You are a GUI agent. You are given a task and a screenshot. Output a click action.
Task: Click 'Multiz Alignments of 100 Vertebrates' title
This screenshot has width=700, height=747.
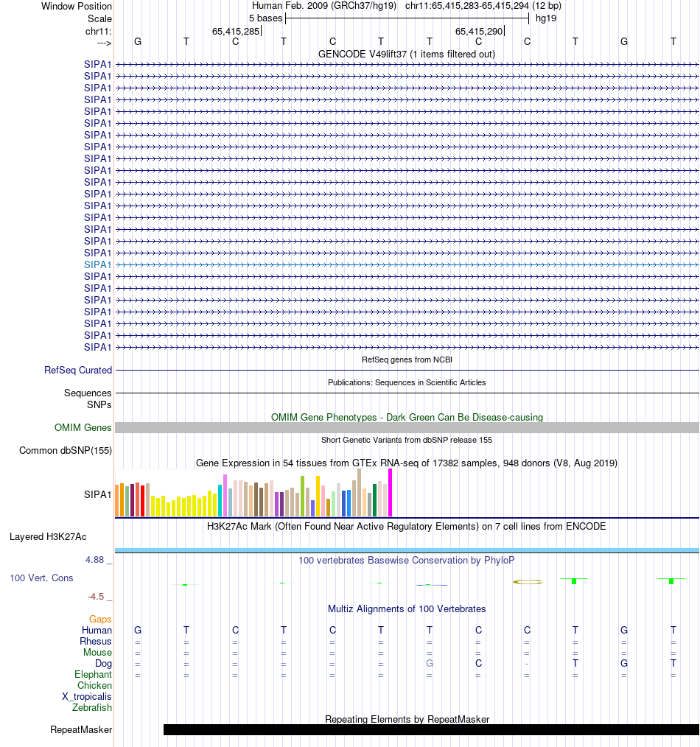point(407,609)
